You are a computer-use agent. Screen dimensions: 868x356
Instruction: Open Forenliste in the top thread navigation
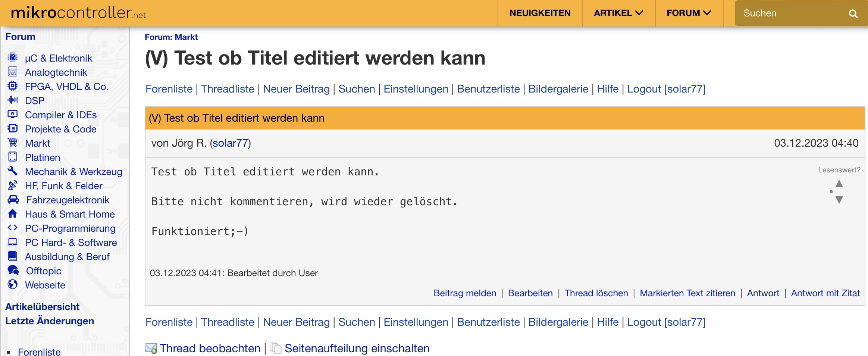pyautogui.click(x=169, y=89)
